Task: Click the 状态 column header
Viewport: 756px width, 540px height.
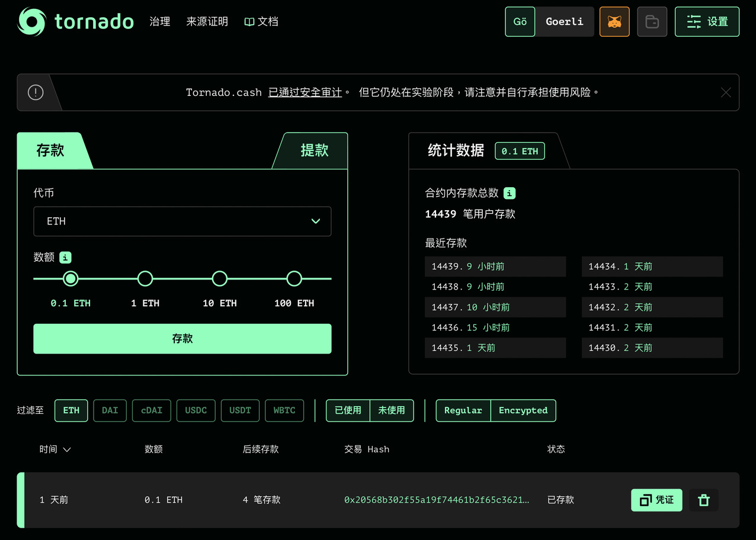Action: [x=556, y=449]
